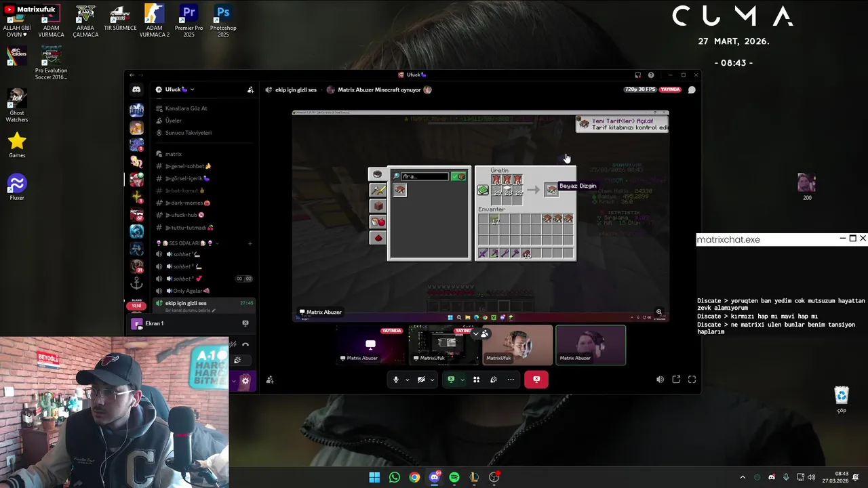The height and width of the screenshot is (488, 868).
Task: Open Pro Evolution Soccer 2016 desktop shortcut
Action: coord(52,63)
